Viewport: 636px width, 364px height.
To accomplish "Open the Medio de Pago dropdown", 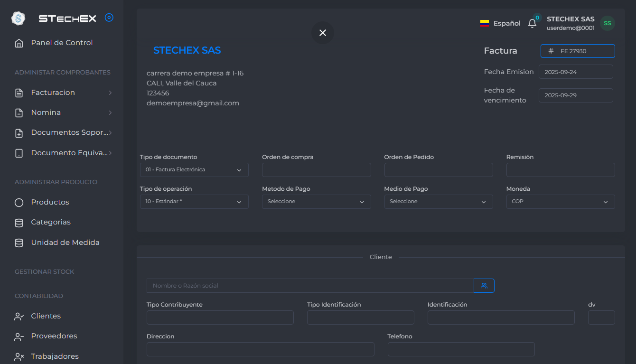I will [438, 202].
